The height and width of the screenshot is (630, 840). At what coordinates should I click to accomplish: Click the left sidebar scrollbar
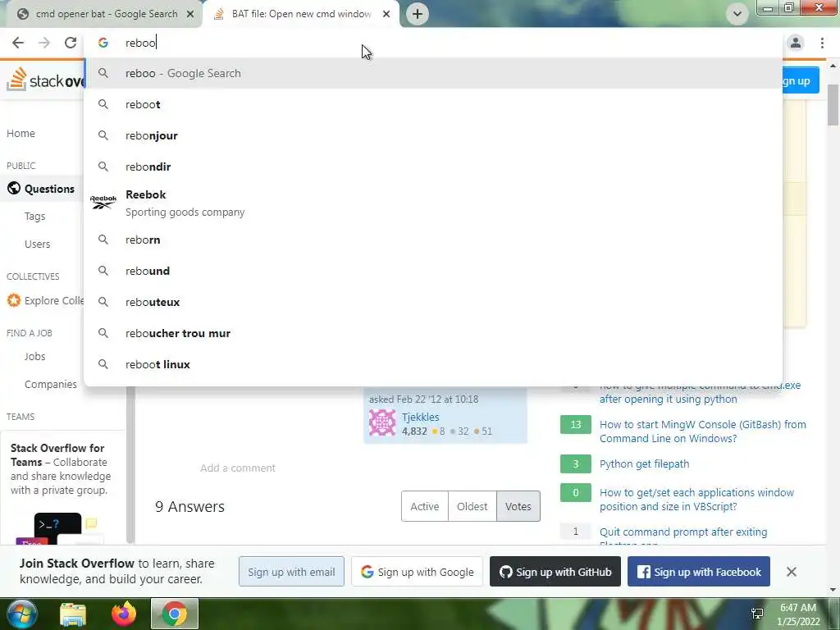[x=130, y=464]
